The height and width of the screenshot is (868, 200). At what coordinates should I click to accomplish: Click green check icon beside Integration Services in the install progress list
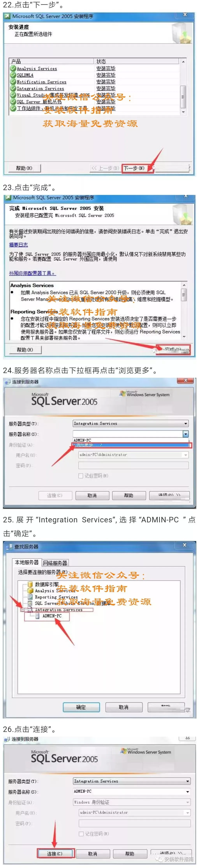(x=13, y=88)
